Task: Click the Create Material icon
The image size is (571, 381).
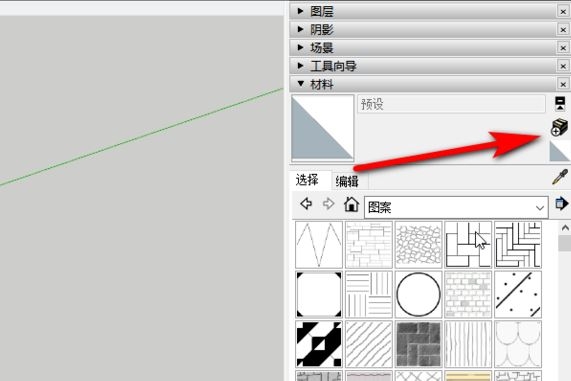Action: pyautogui.click(x=560, y=127)
